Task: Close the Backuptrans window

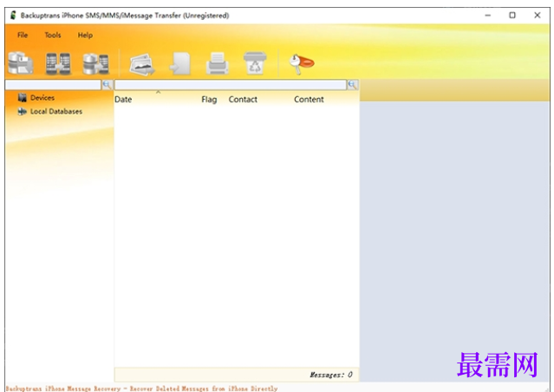Action: tap(537, 16)
